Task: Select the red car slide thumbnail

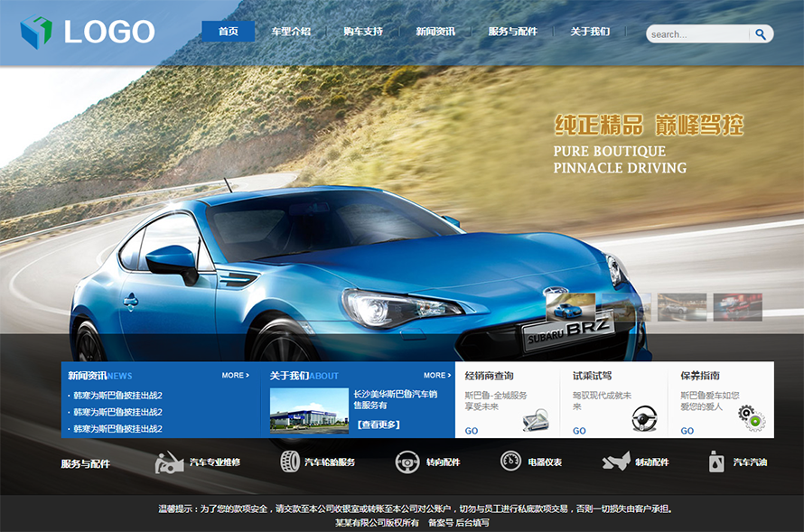Action: 738,307
